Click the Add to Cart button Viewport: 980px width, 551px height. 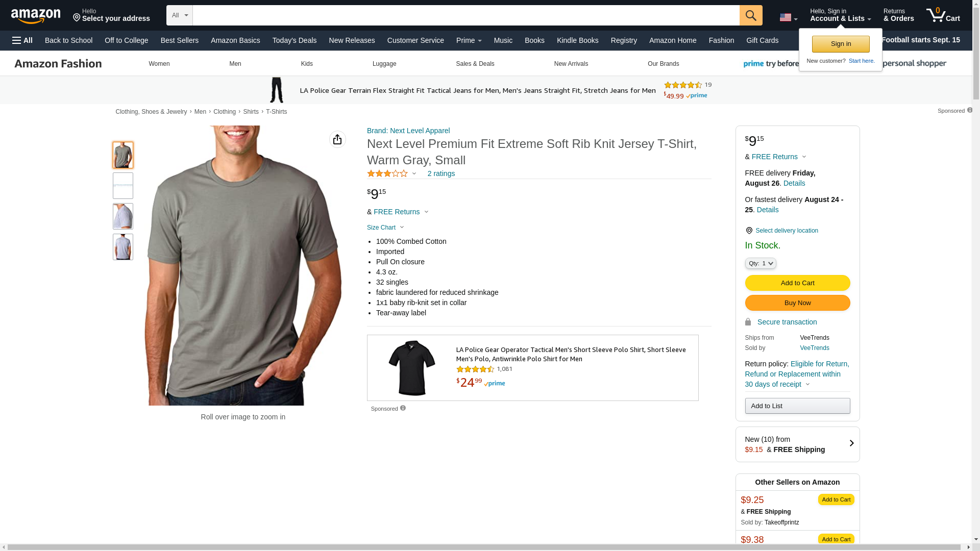(x=797, y=283)
